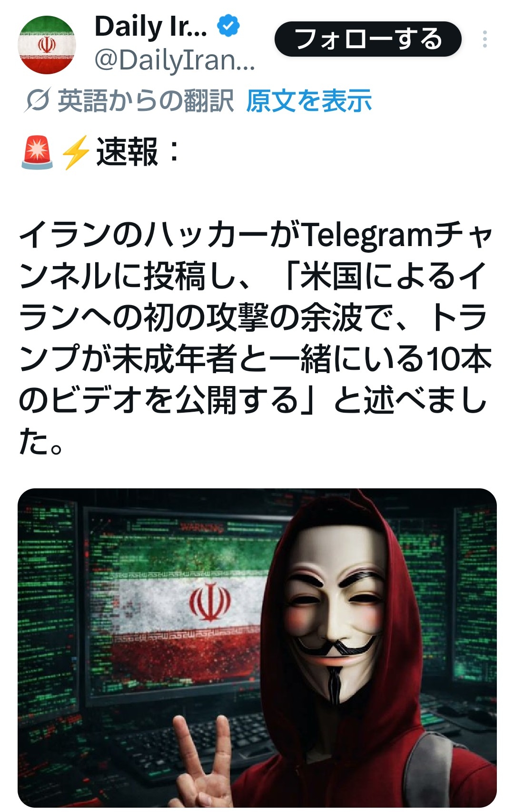Click the red siren emoji
The height and width of the screenshot is (812, 514).
(37, 152)
